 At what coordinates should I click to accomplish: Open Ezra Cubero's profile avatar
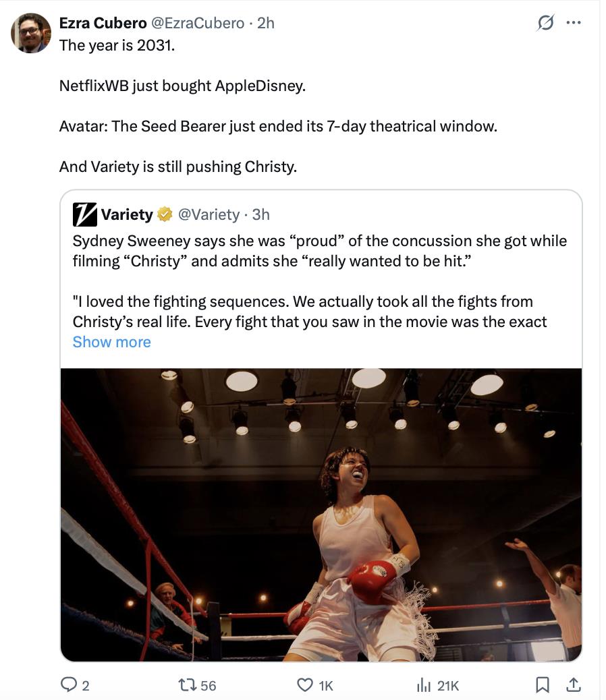click(31, 33)
